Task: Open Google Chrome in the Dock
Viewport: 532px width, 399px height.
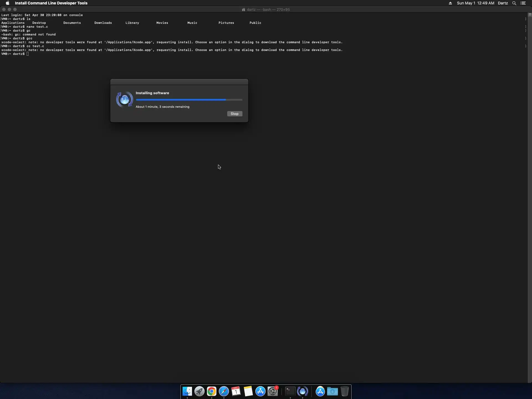Action: [212, 391]
